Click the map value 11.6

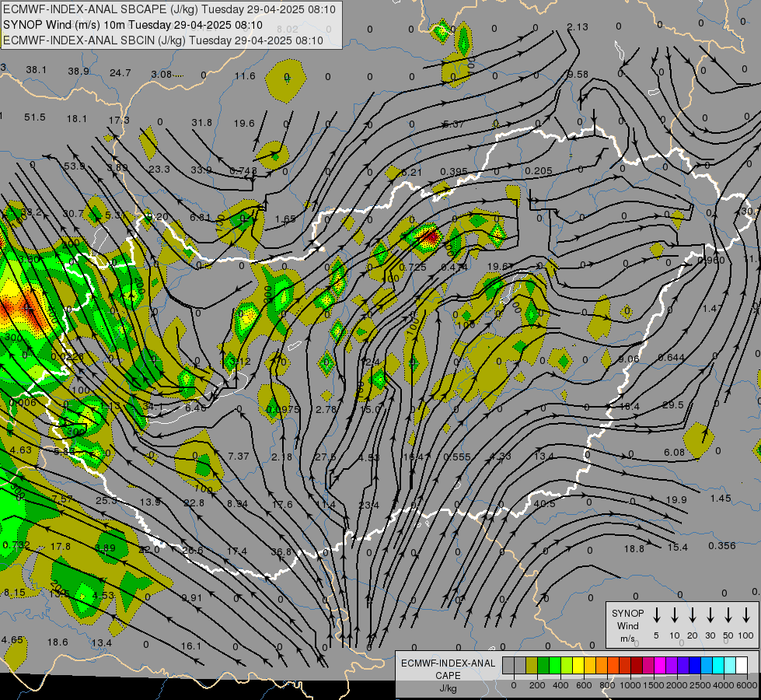pos(245,75)
